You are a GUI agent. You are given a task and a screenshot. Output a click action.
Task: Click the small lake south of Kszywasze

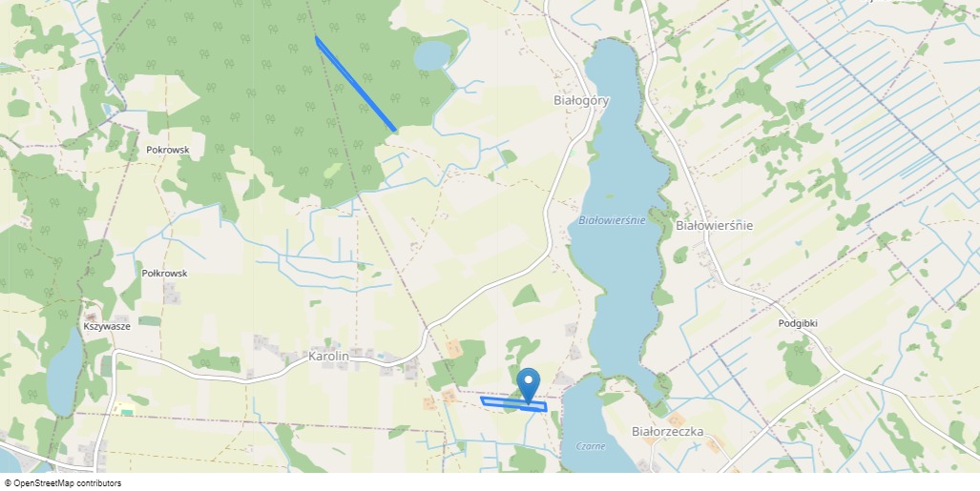coord(64,374)
